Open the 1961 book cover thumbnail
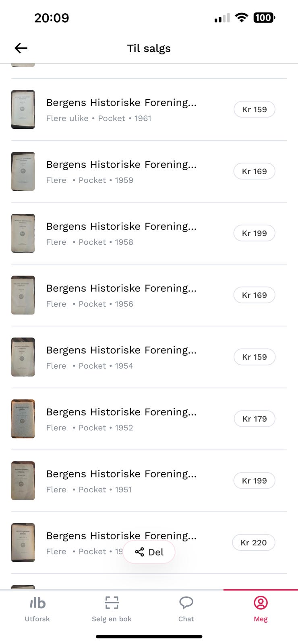The width and height of the screenshot is (298, 644). coord(23,109)
